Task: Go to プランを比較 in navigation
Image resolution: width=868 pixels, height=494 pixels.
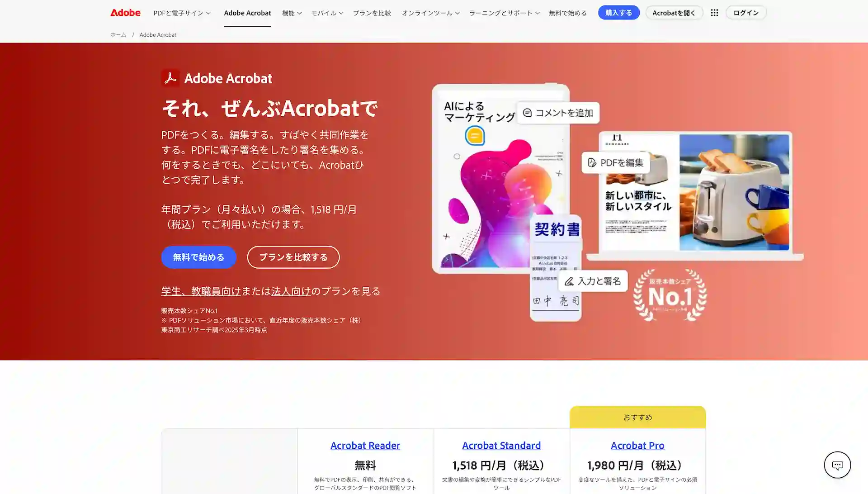Action: point(372,13)
